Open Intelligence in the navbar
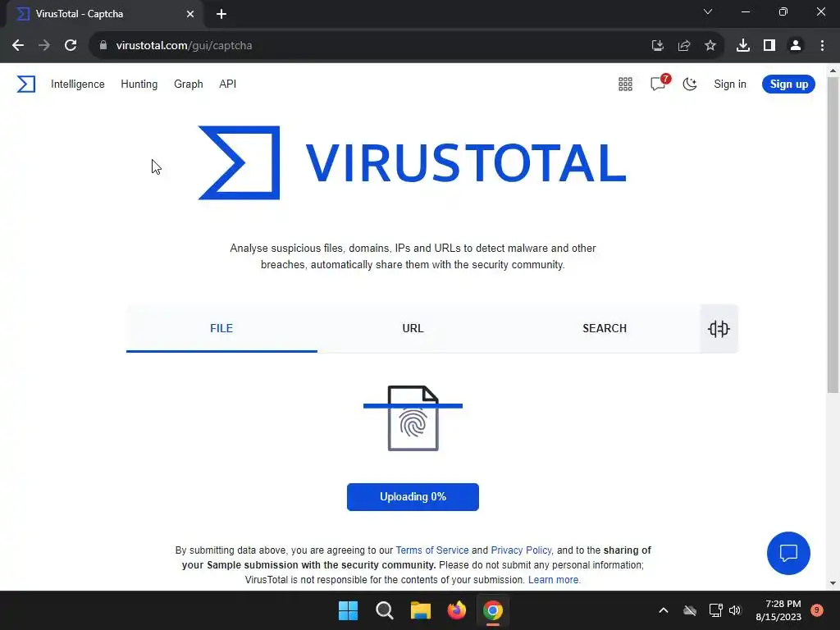Viewport: 840px width, 630px height. (x=78, y=84)
